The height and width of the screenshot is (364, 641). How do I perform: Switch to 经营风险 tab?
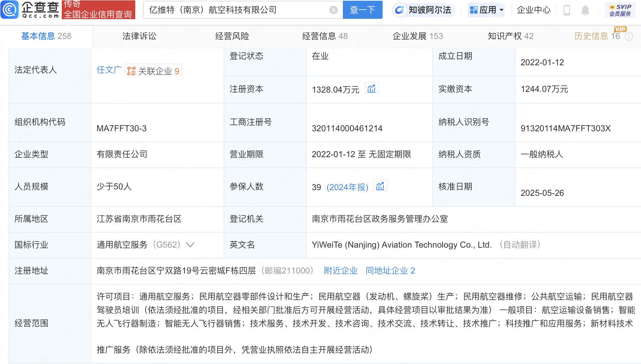(x=232, y=36)
